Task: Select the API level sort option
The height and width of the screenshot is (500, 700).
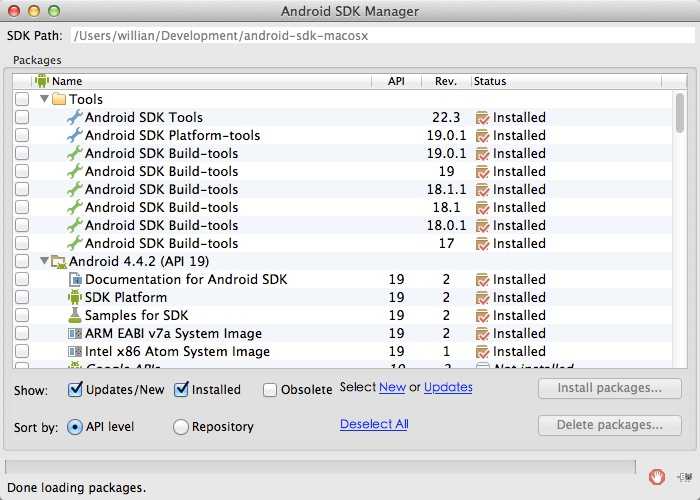Action: (75, 427)
